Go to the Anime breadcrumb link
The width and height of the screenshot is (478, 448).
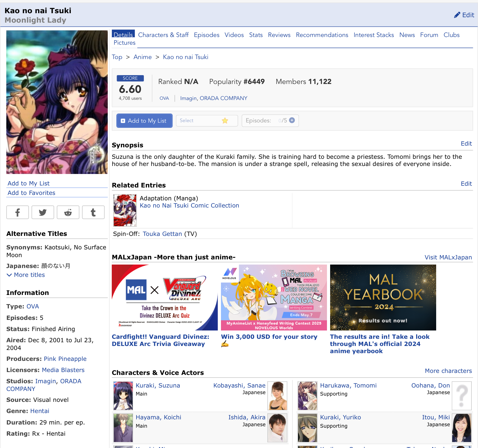tap(142, 57)
